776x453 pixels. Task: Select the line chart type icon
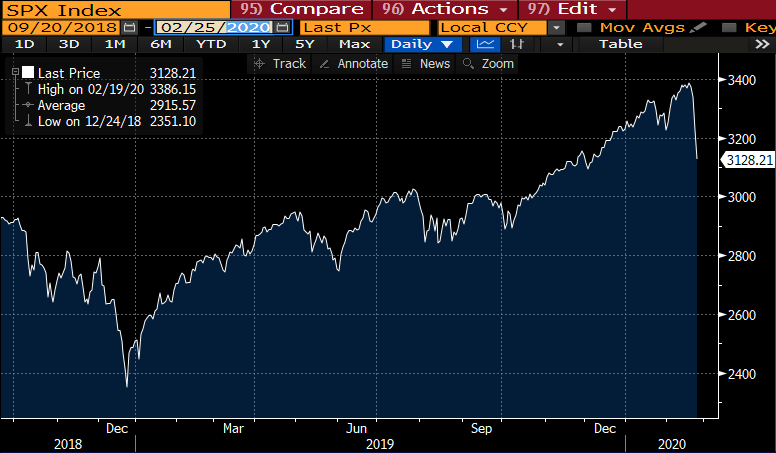pos(486,44)
